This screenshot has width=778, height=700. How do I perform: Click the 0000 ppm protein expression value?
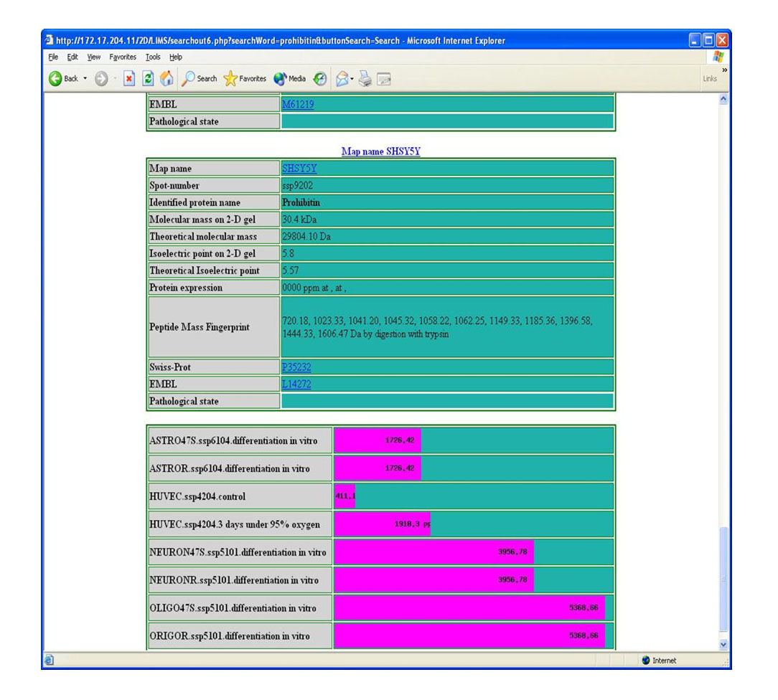314,288
